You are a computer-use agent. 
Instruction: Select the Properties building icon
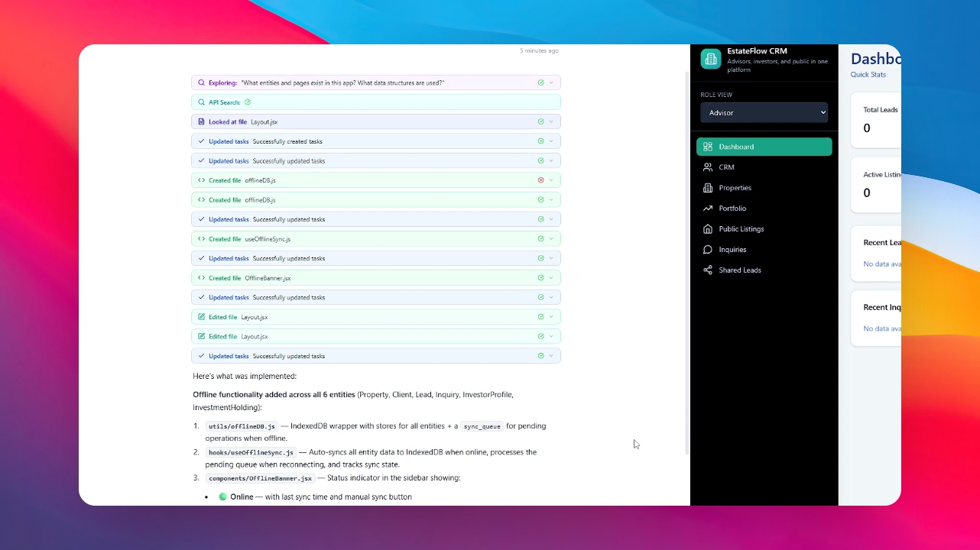tap(708, 188)
